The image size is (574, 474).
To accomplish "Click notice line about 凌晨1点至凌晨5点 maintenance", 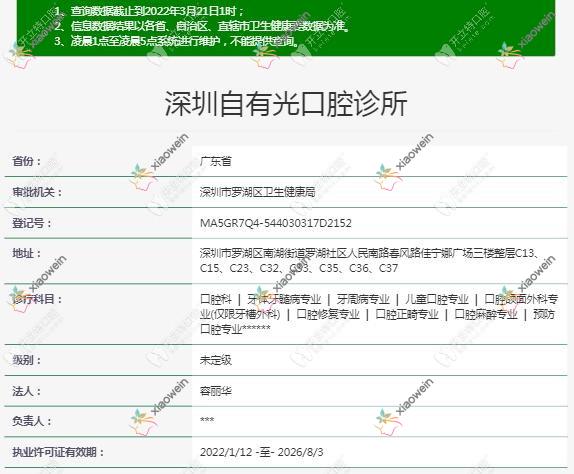I will tap(177, 41).
